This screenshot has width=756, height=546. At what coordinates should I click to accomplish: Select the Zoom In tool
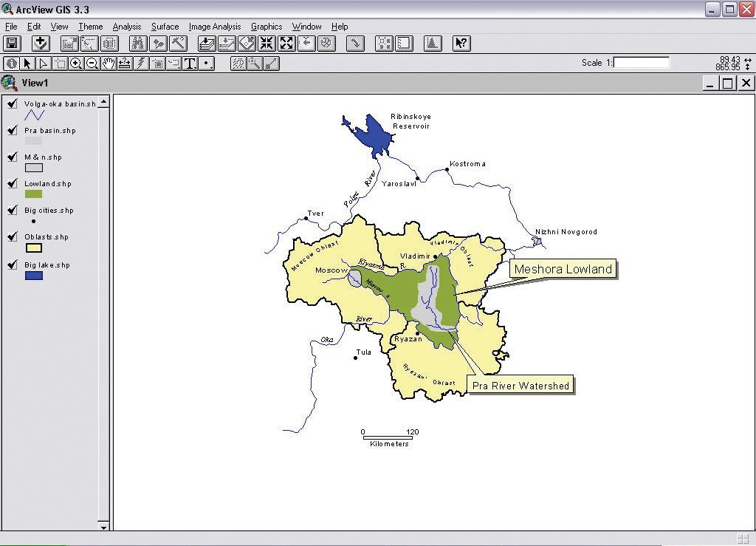[76, 64]
